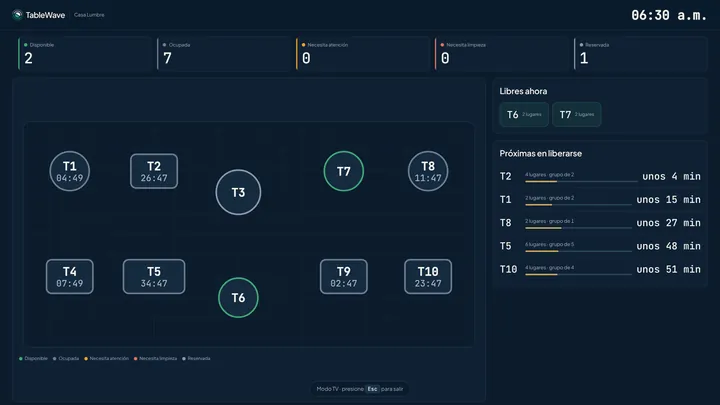Open the Ocupada status card
This screenshot has height=405, width=720.
(x=224, y=54)
